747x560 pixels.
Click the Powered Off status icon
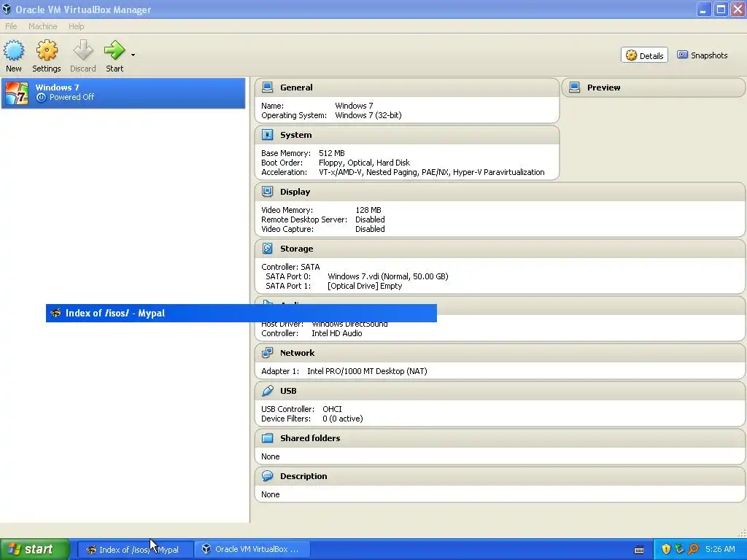[x=41, y=97]
